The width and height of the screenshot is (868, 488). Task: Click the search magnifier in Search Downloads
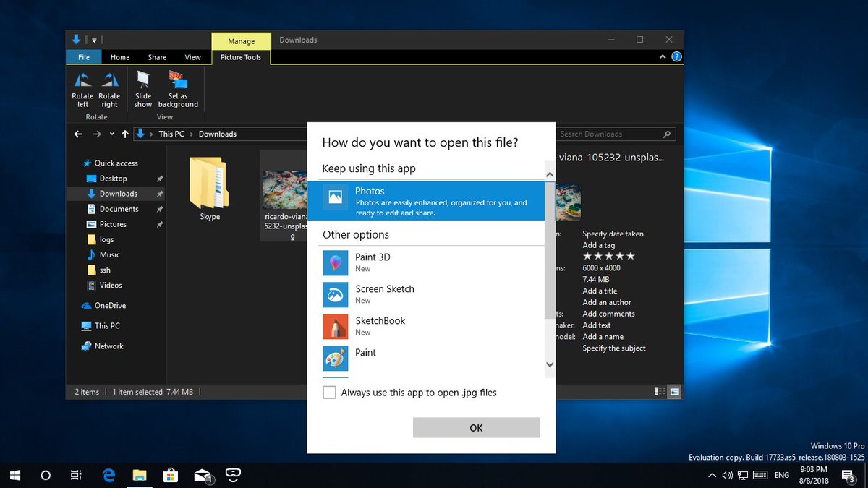tap(667, 134)
